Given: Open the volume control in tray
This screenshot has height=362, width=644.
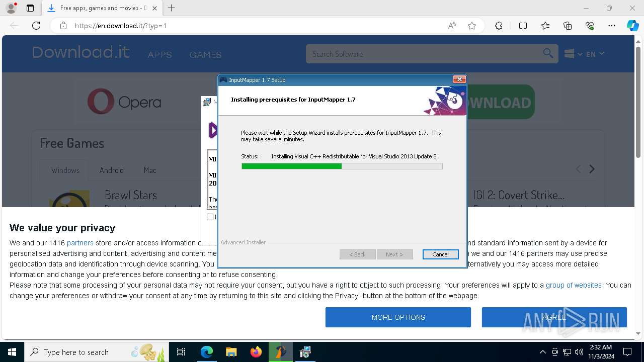Looking at the screenshot, I should pos(579,352).
